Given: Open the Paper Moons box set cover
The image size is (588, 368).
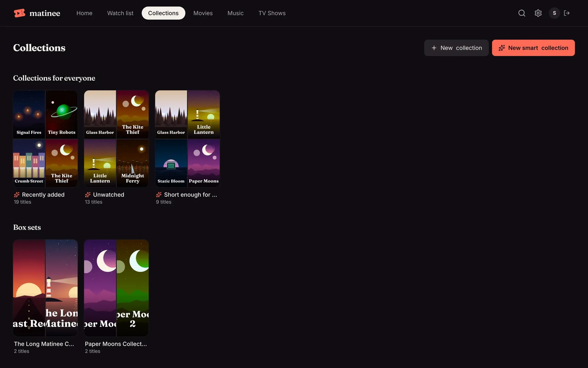Looking at the screenshot, I should pos(116,288).
